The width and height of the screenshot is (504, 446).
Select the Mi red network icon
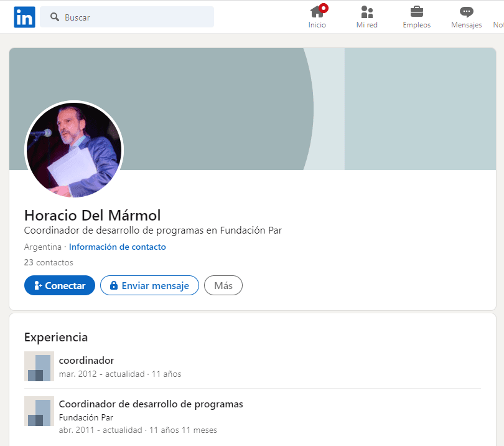tap(366, 12)
